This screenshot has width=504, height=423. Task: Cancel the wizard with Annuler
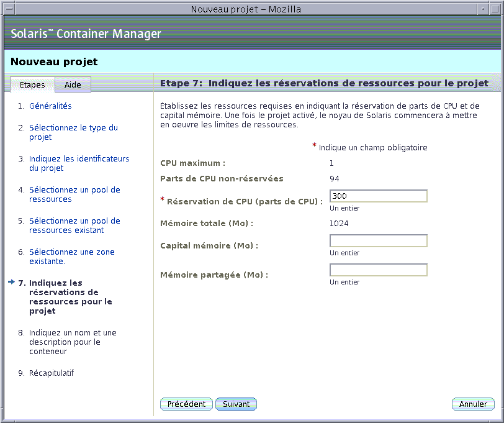473,404
